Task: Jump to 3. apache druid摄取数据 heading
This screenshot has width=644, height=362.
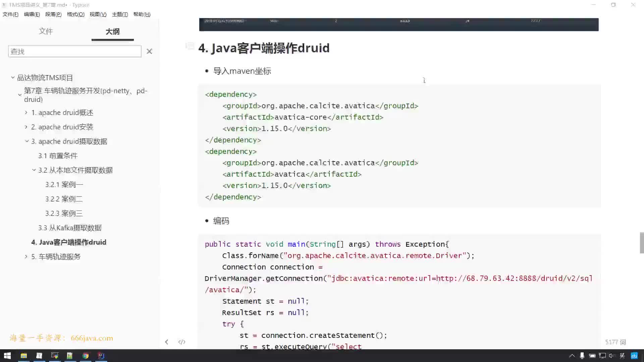Action: click(x=69, y=141)
